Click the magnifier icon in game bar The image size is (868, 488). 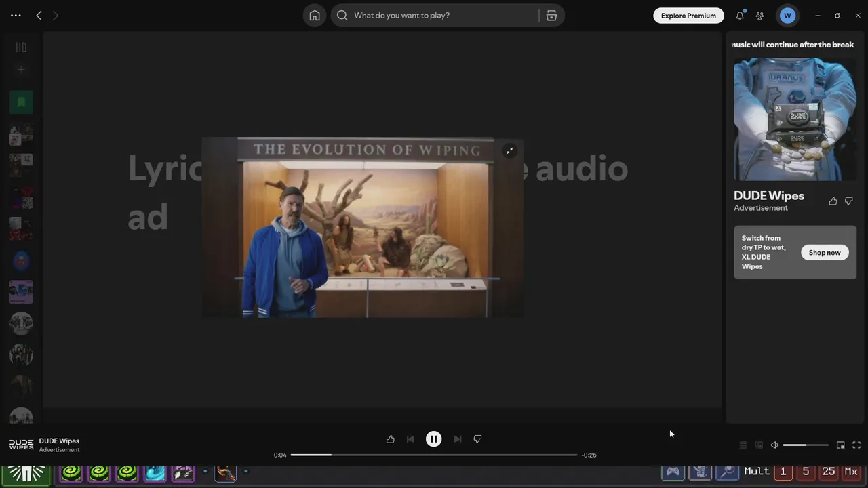coord(727,472)
